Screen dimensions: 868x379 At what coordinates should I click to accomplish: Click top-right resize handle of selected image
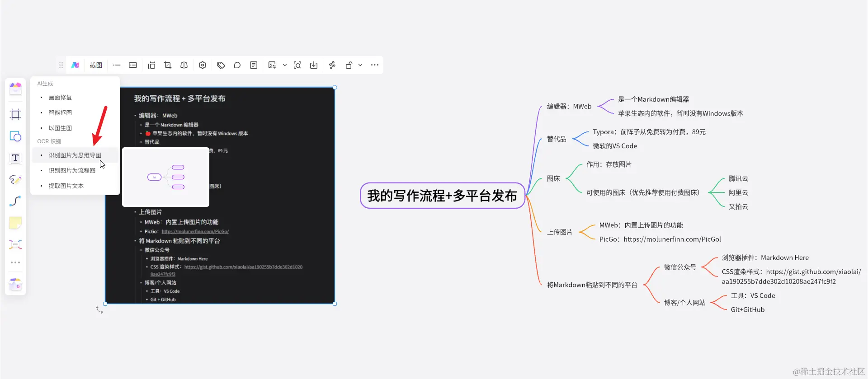coord(335,87)
